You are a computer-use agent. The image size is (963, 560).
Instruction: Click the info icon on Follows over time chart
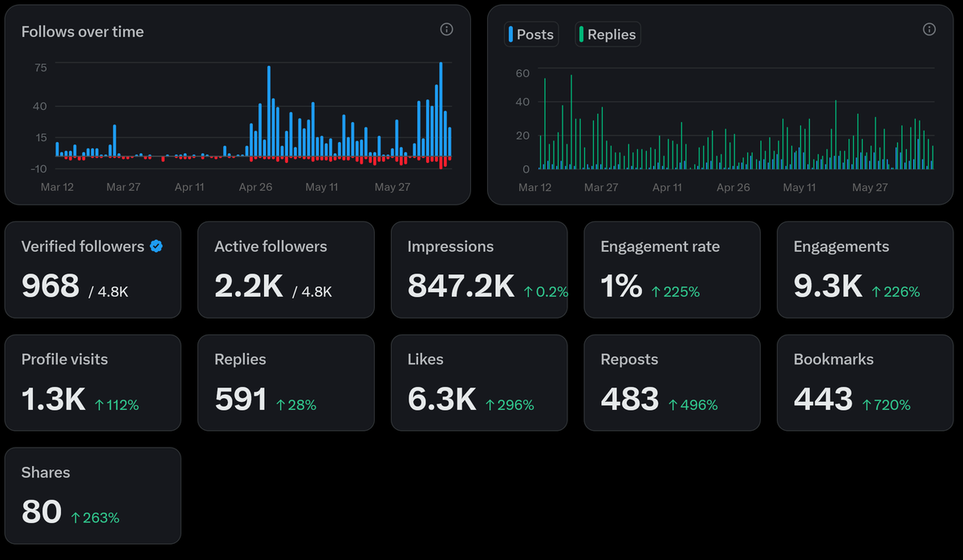coord(447,30)
